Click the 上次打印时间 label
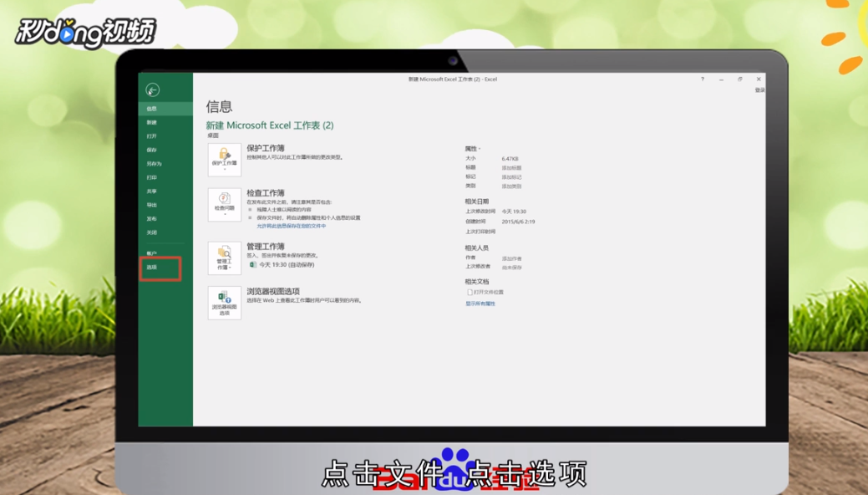This screenshot has height=495, width=868. pyautogui.click(x=480, y=232)
